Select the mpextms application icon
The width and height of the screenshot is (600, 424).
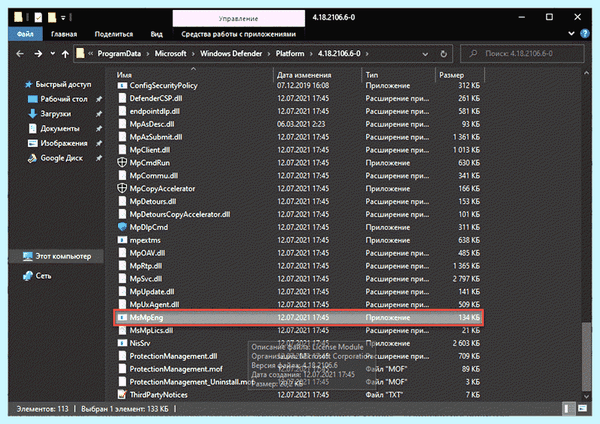pyautogui.click(x=122, y=240)
